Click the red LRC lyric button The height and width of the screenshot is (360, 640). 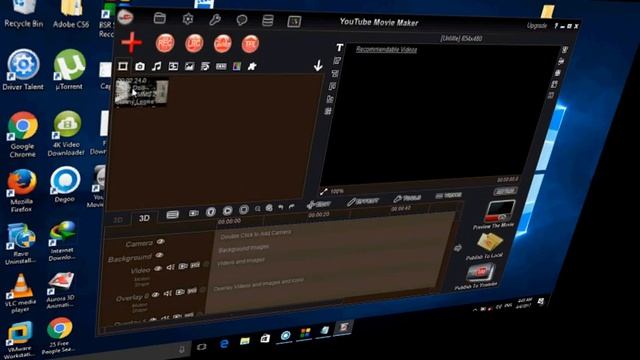point(194,43)
